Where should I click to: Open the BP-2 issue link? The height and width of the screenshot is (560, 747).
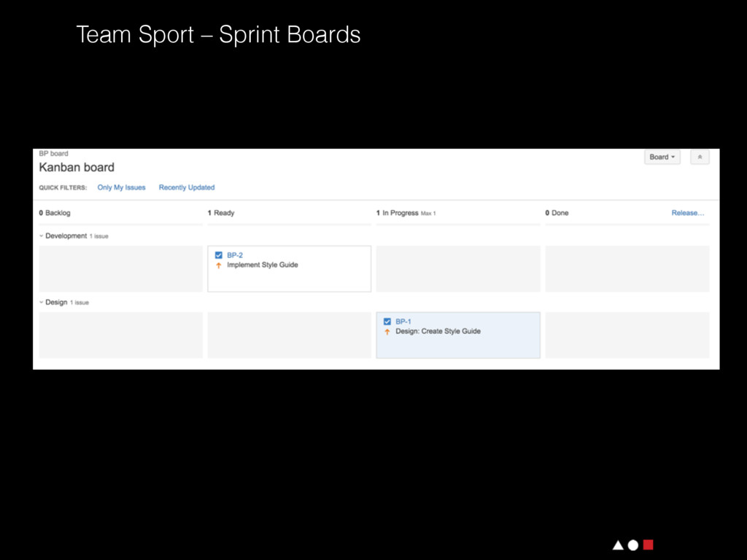pos(235,255)
